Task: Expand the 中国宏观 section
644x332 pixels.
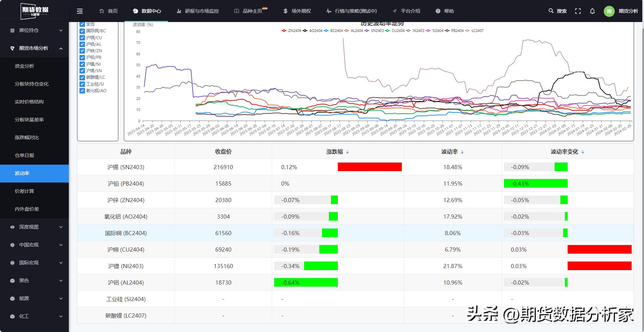Action: tap(29, 245)
